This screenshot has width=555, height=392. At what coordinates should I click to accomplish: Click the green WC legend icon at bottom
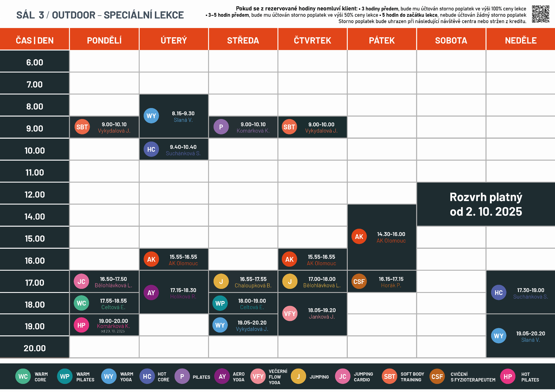point(23,376)
